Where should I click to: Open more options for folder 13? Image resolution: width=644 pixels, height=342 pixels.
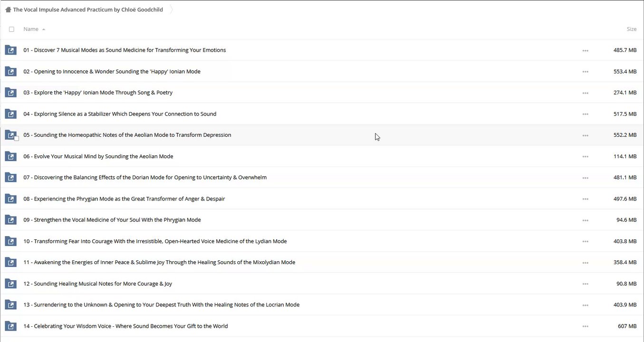pyautogui.click(x=585, y=305)
